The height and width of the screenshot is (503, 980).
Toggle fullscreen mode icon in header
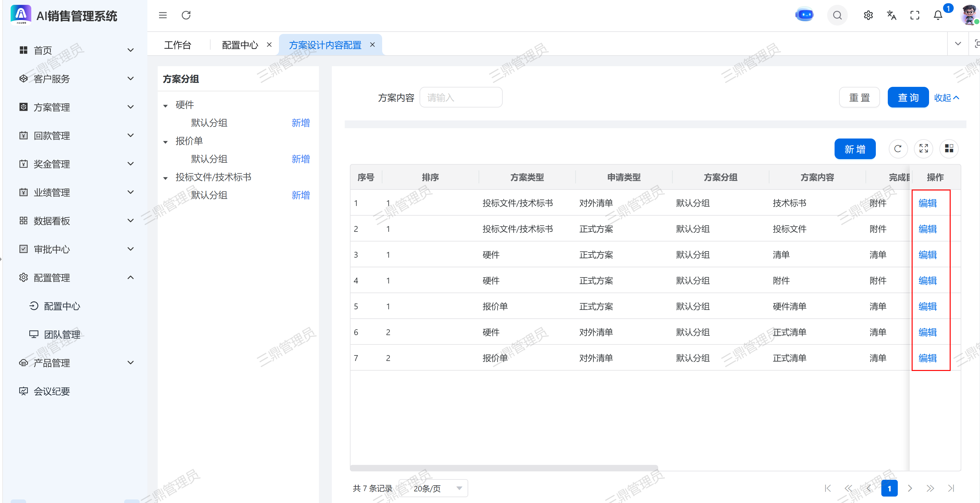(x=915, y=15)
